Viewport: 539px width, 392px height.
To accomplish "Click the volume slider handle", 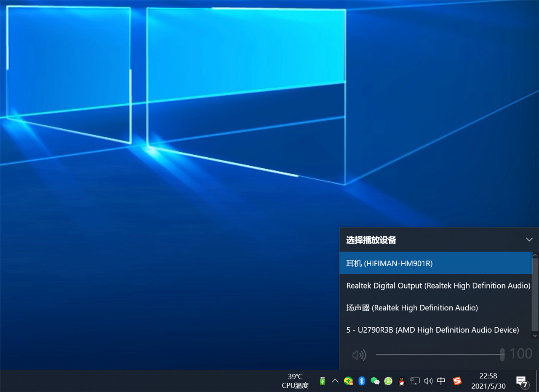I will (502, 355).
